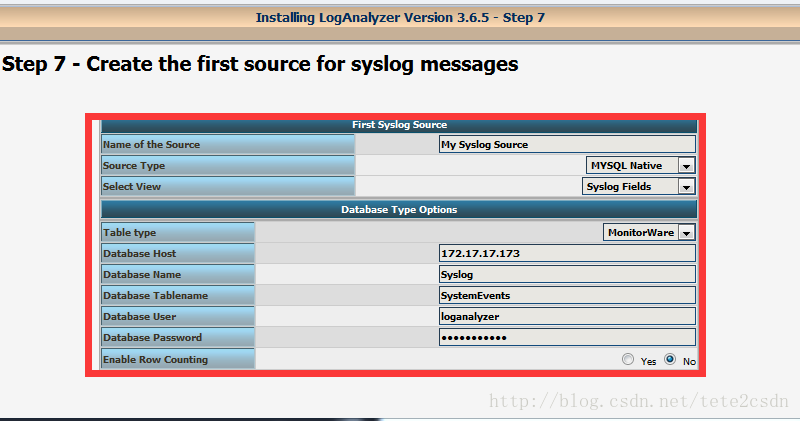
Task: Click the 'Database User' label
Action: click(139, 316)
